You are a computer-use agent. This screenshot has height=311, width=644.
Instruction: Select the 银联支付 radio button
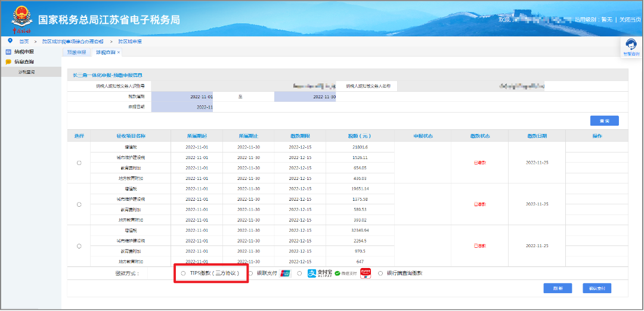point(250,273)
